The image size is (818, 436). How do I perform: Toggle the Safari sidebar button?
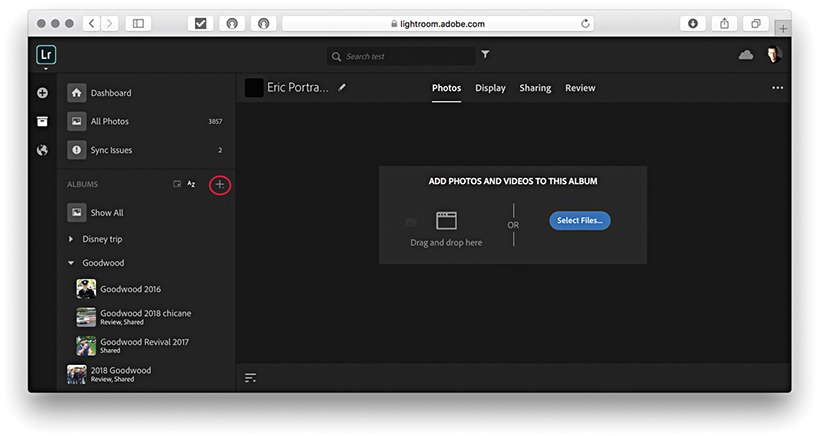pos(138,23)
